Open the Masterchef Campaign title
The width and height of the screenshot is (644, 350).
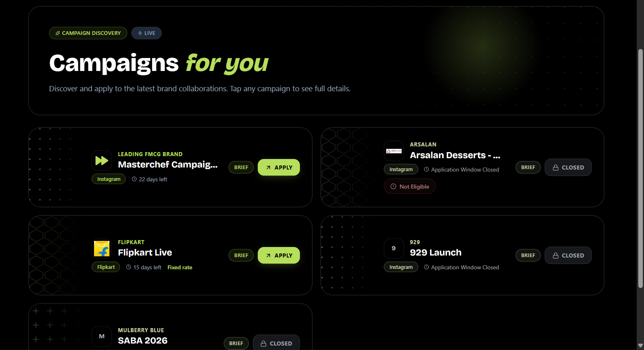[x=168, y=164]
